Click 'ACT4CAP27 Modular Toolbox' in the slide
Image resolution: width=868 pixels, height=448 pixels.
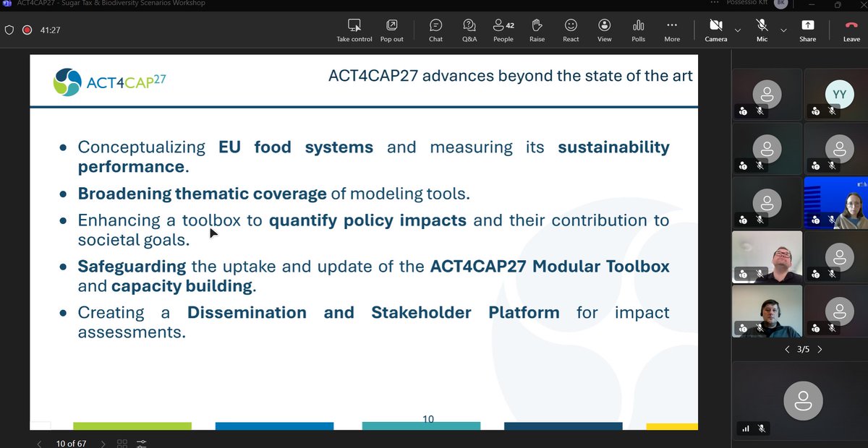pos(550,266)
